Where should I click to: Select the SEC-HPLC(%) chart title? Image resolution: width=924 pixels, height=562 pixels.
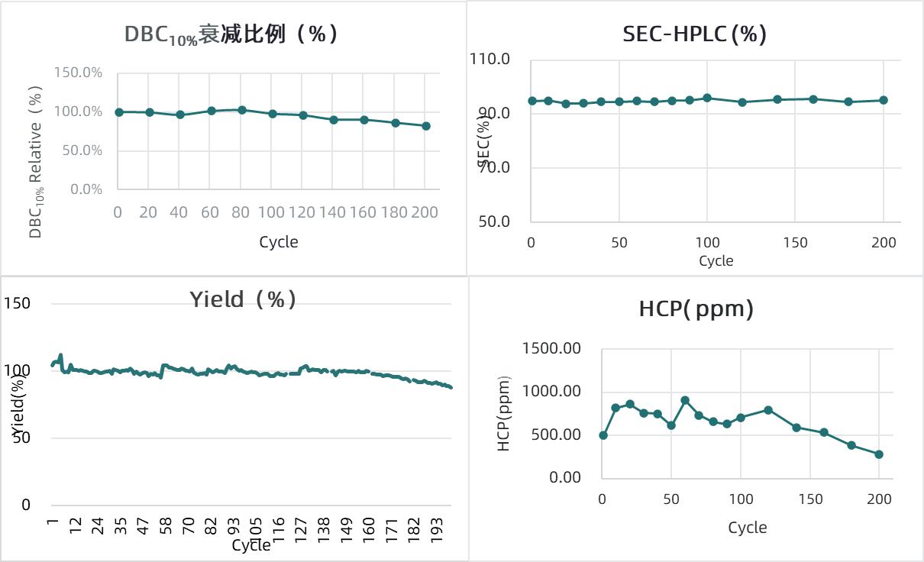point(694,34)
